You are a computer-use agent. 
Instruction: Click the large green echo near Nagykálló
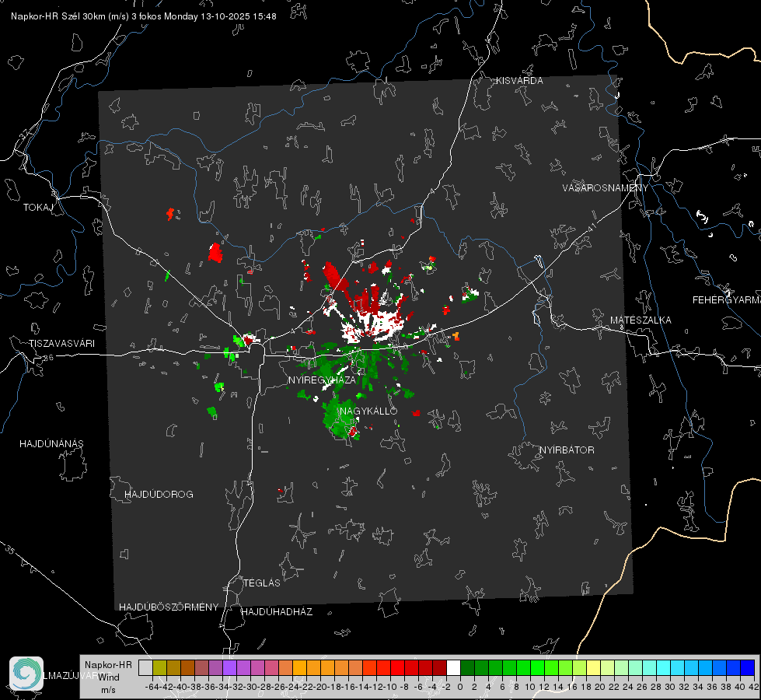[341, 419]
